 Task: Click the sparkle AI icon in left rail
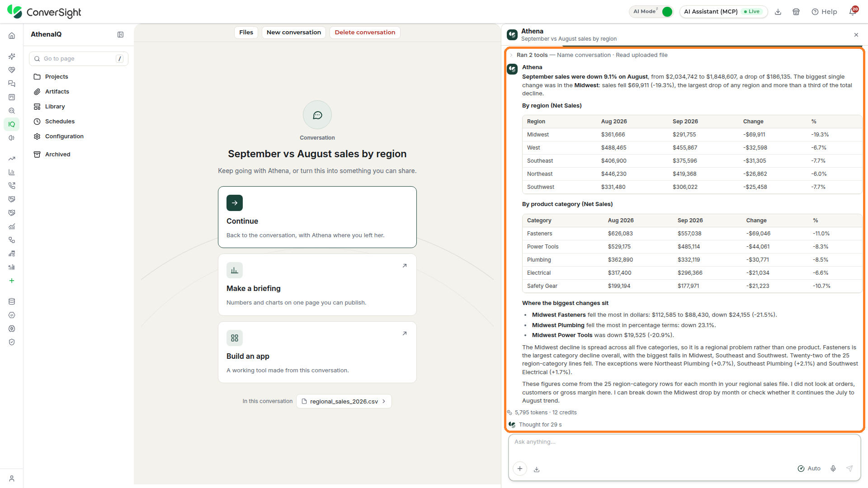click(12, 56)
